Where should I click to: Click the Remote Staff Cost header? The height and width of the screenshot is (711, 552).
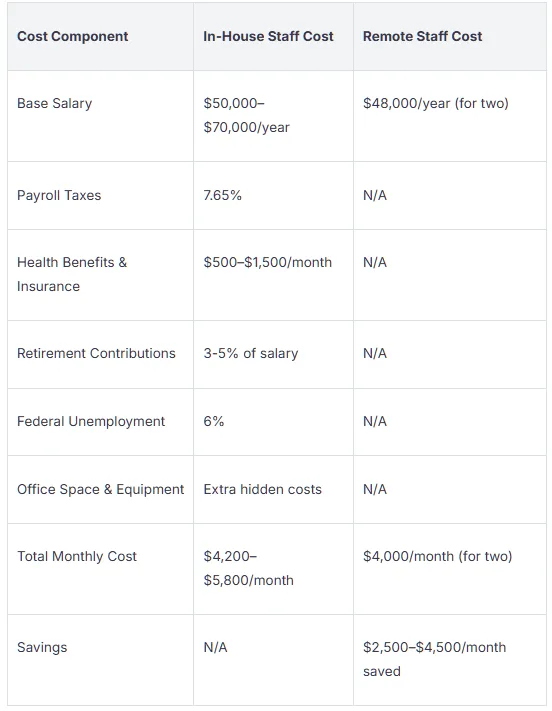coord(422,36)
